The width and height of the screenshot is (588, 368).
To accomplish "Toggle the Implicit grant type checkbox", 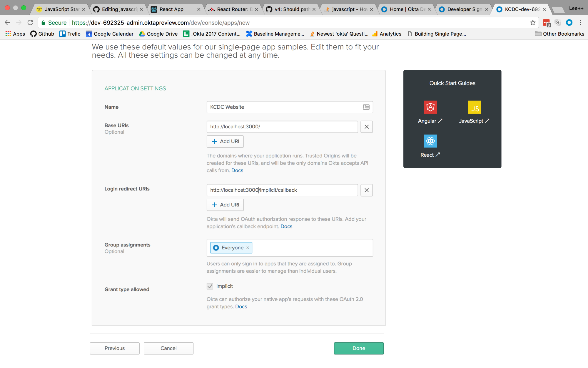I will tap(210, 286).
